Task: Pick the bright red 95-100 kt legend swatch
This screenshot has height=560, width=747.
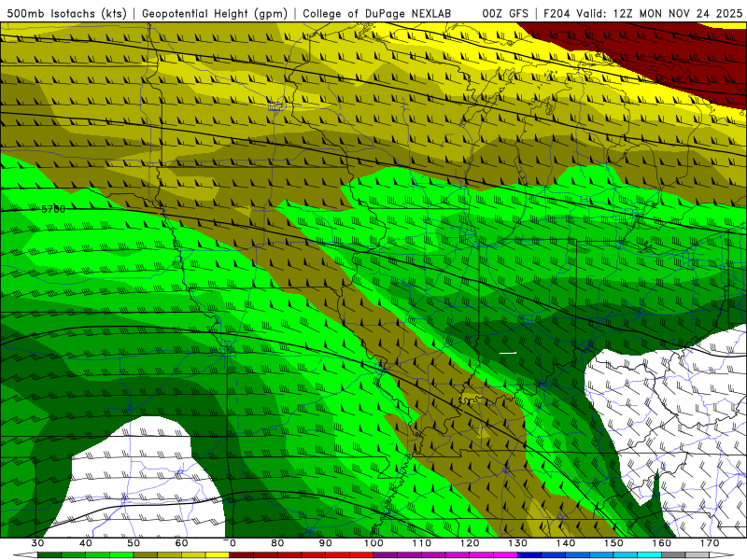Action: point(361,554)
